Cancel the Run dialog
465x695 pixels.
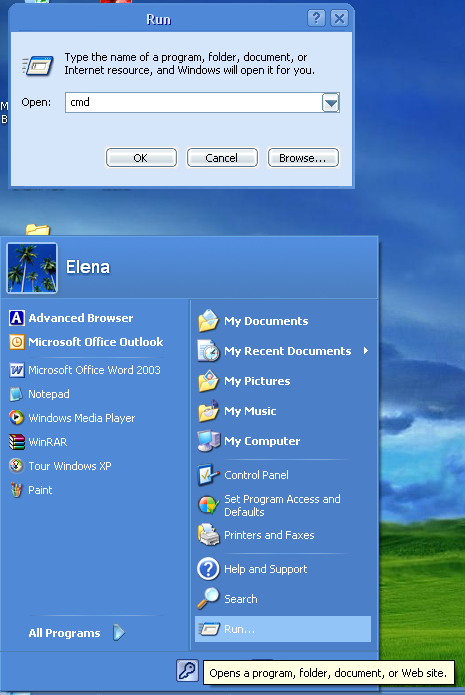pyautogui.click(x=222, y=158)
